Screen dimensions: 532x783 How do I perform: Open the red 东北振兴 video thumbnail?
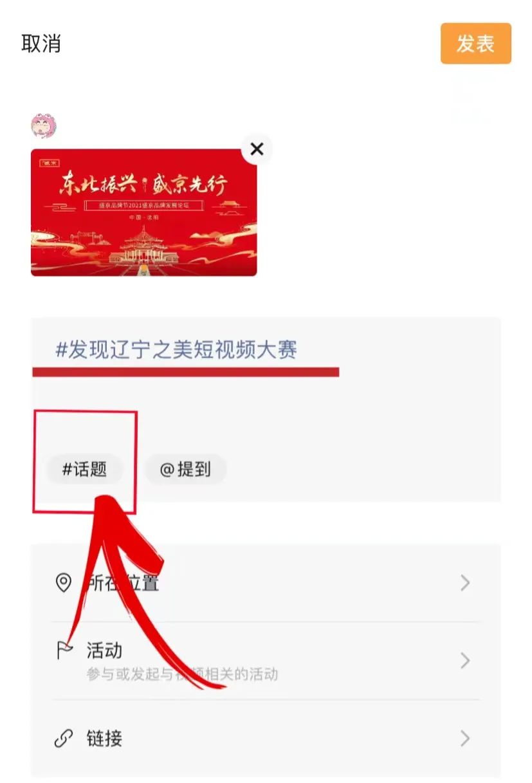tap(143, 212)
